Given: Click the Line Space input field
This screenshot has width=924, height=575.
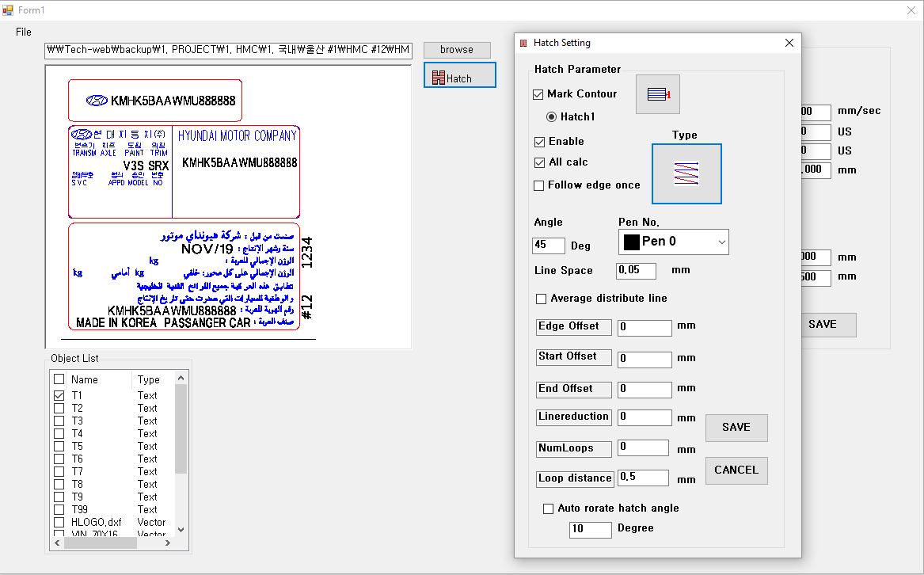Looking at the screenshot, I should [636, 271].
